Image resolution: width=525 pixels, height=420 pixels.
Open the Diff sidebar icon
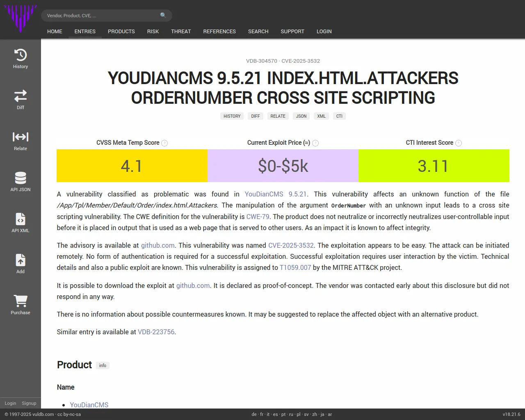[x=21, y=96]
